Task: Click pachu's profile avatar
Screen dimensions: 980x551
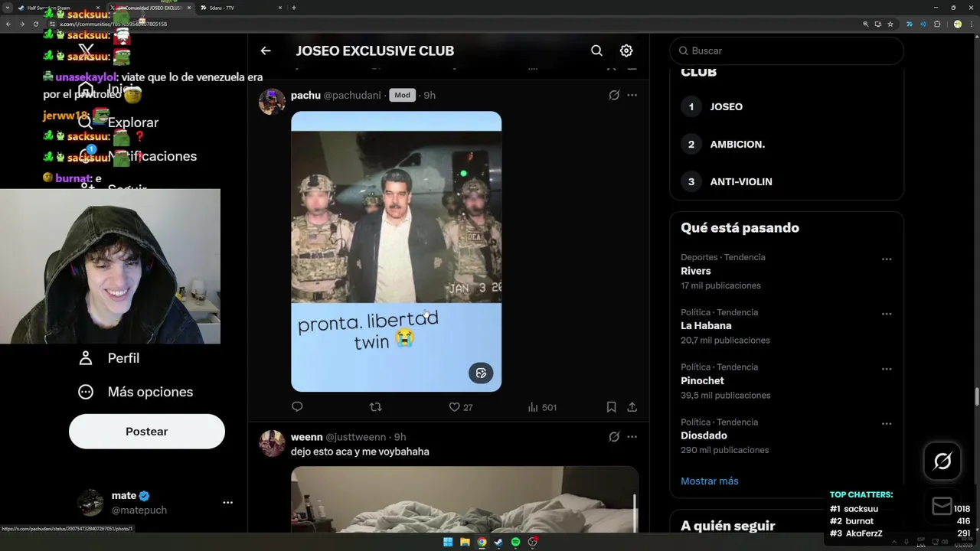Action: point(272,102)
